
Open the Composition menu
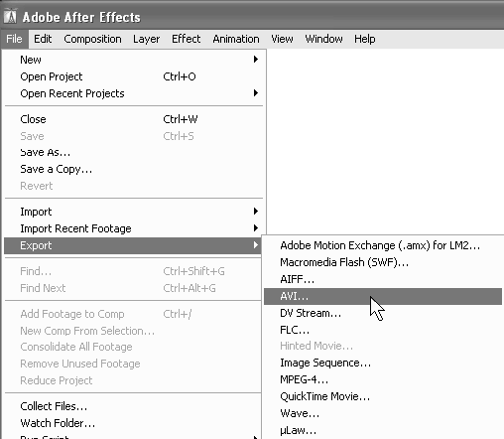92,39
